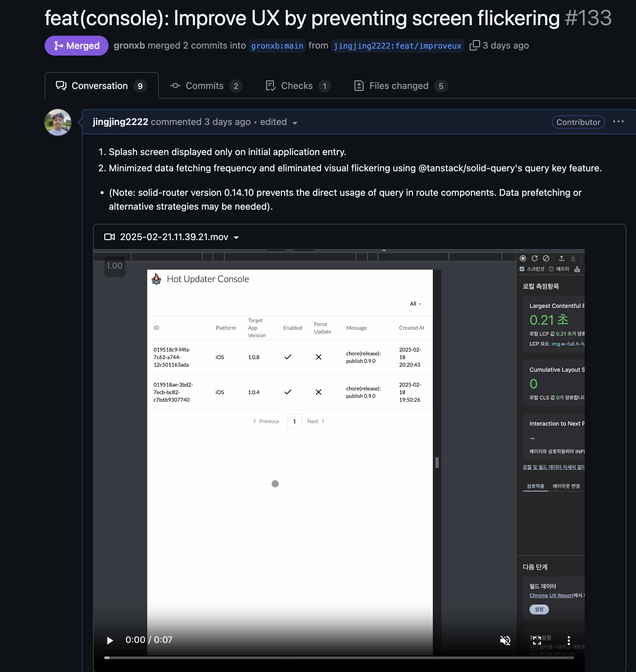
Task: Toggle the 스크린샷 checkbox
Action: (x=522, y=269)
